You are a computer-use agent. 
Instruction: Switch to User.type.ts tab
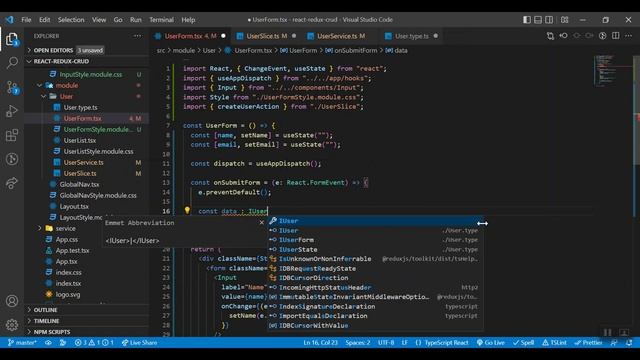[411, 36]
